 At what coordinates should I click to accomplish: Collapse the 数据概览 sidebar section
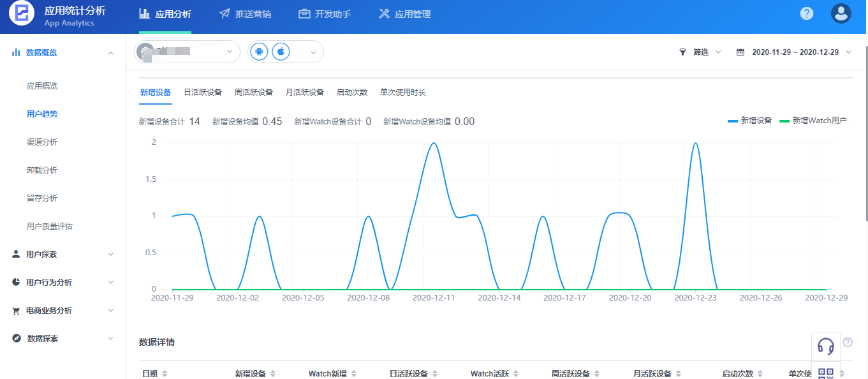pyautogui.click(x=111, y=53)
